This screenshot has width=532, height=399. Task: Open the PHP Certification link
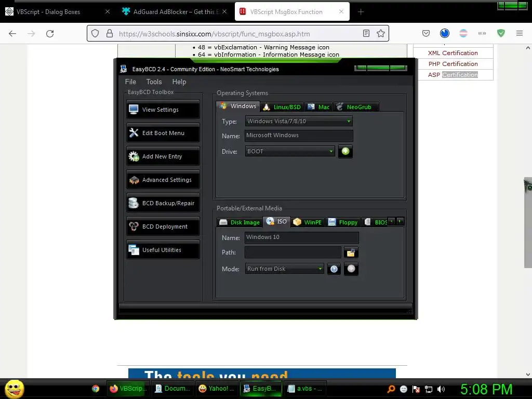[453, 64]
